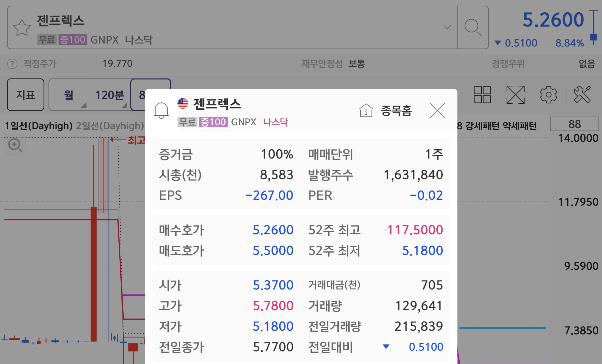Open the 지표 indicators button

26,95
